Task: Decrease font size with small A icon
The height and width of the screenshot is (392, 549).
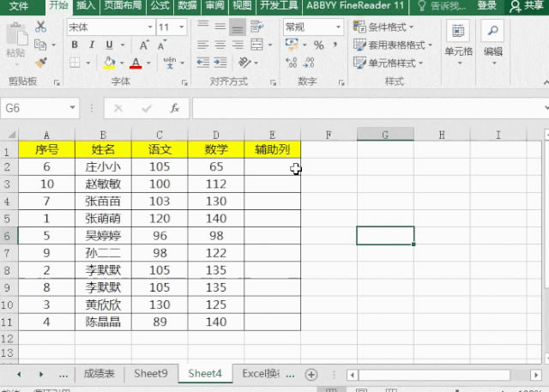Action: tap(161, 45)
